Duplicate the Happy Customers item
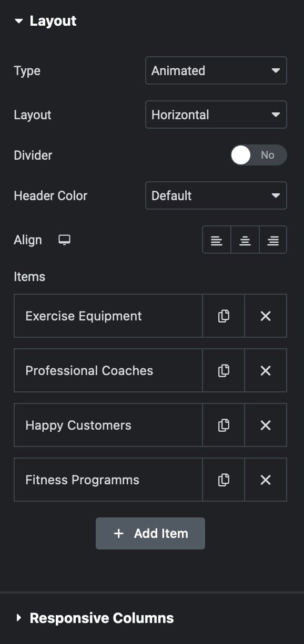This screenshot has width=304, height=644. point(224,425)
